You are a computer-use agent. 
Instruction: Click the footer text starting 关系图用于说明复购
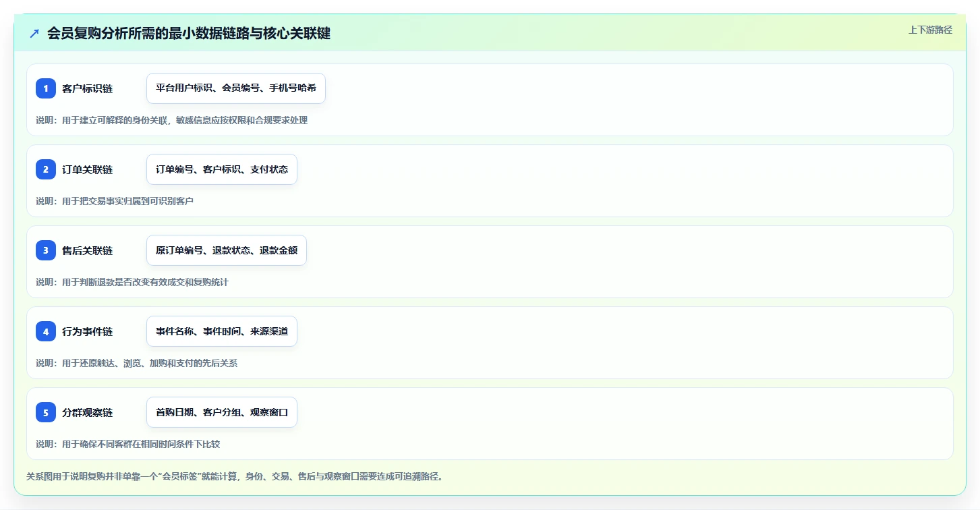[x=234, y=476]
